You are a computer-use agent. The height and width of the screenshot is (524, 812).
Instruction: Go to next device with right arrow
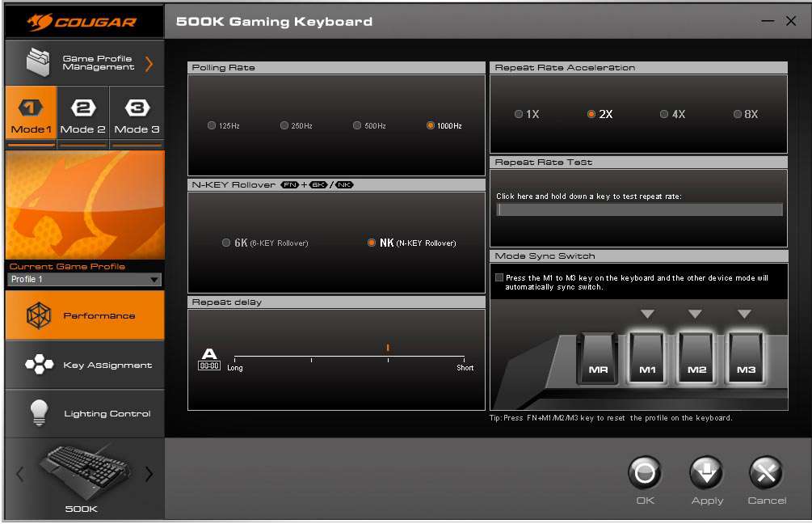point(149,474)
